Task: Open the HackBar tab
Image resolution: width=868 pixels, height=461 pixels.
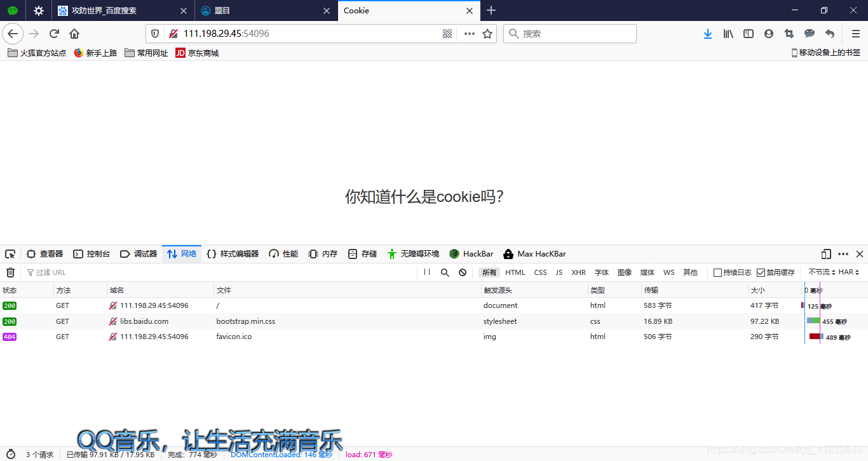Action: click(x=471, y=254)
